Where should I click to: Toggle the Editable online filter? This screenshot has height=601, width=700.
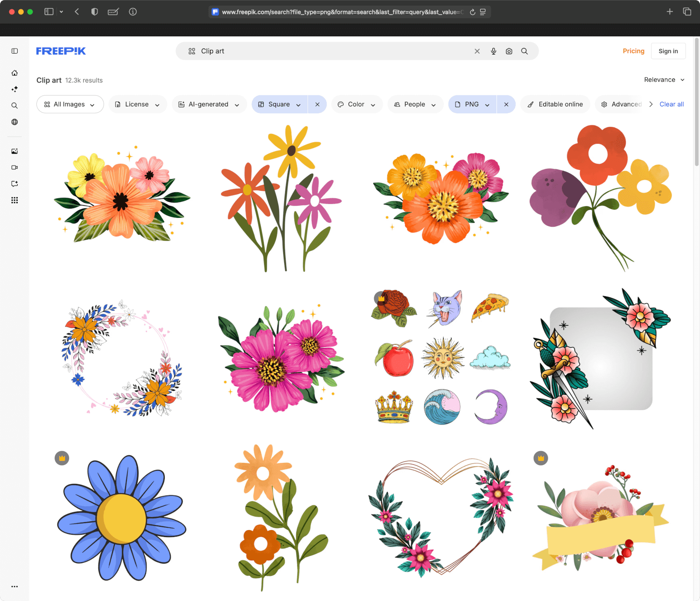point(555,104)
